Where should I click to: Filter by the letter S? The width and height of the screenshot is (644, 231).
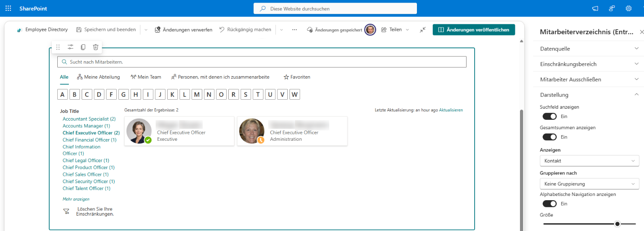[246, 95]
